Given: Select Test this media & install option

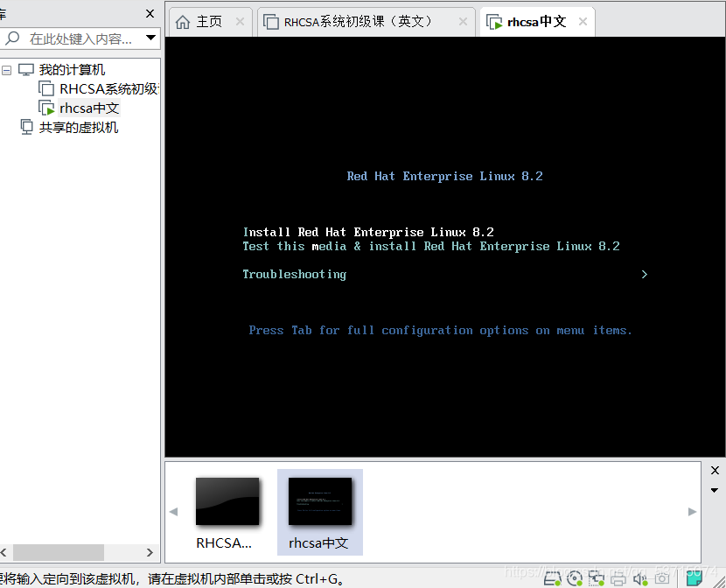Looking at the screenshot, I should [431, 246].
